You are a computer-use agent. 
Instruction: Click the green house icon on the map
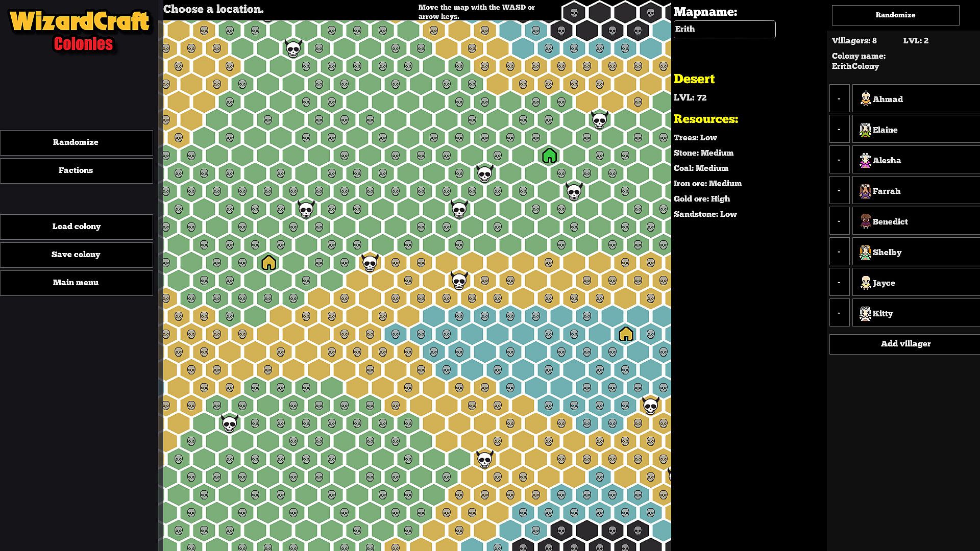[549, 156]
